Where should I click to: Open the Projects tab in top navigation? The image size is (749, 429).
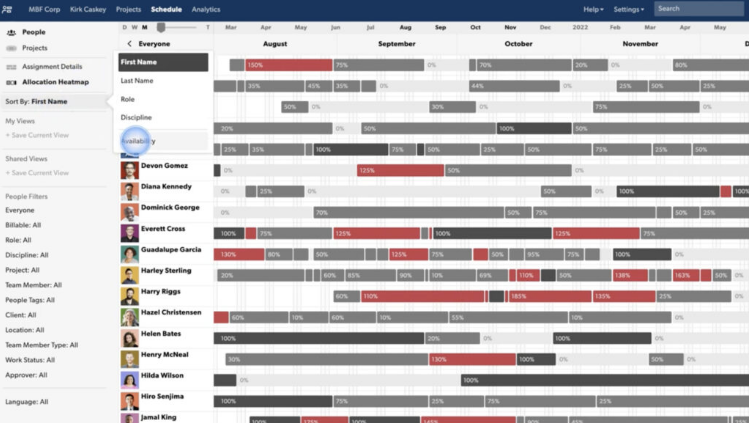point(128,9)
